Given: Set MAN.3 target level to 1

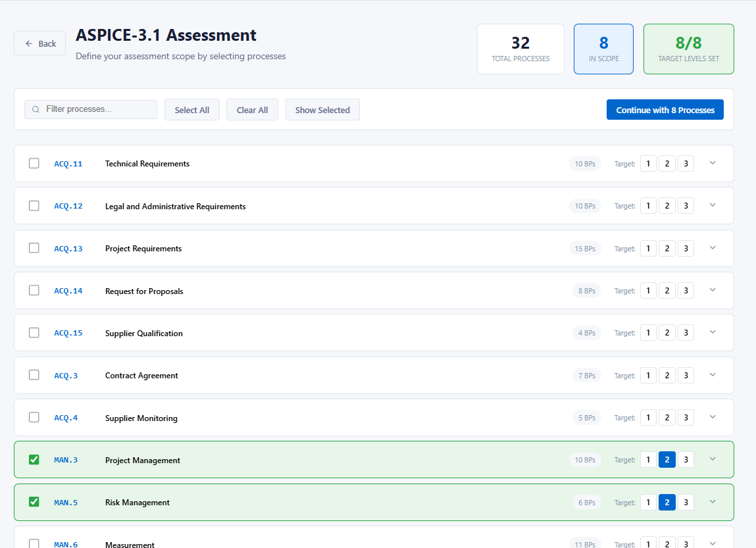Looking at the screenshot, I should click(648, 460).
